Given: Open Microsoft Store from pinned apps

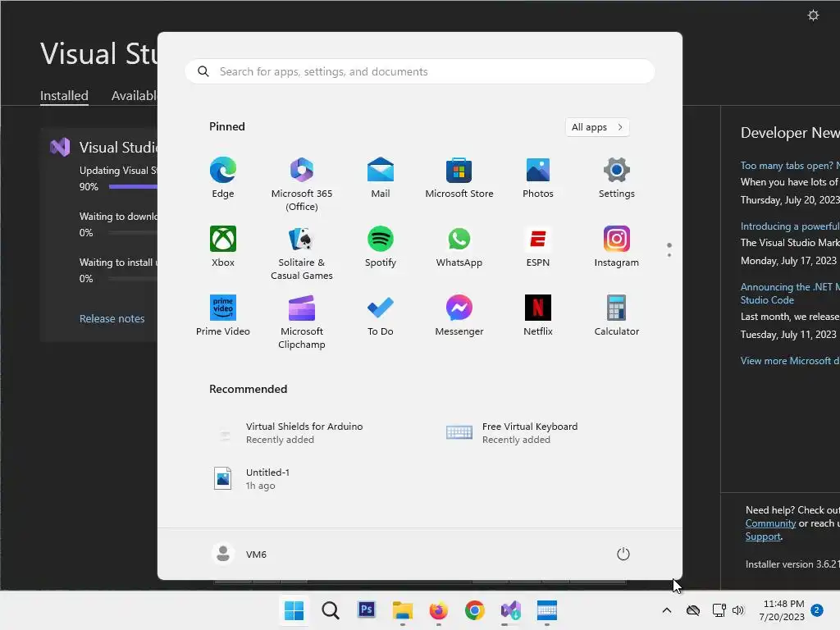Looking at the screenshot, I should point(459,178).
